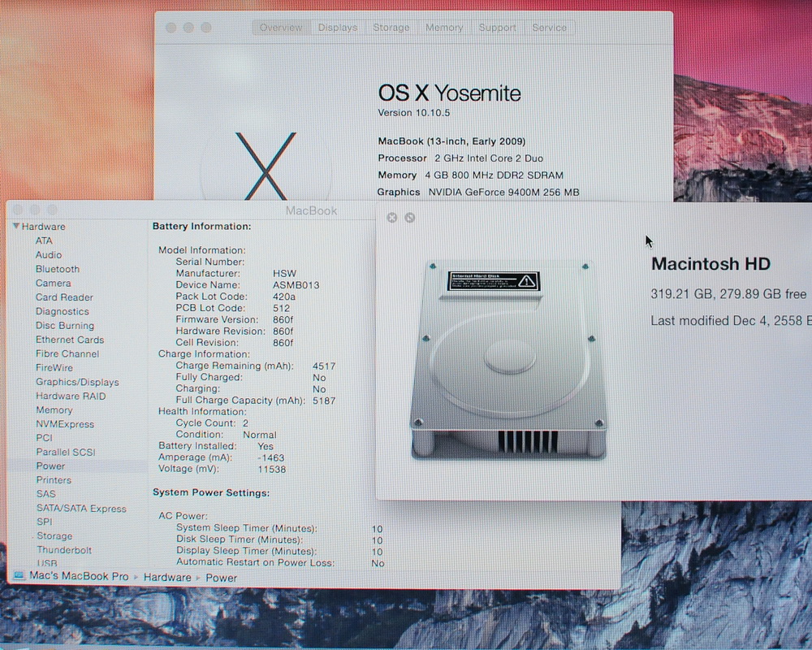Close the Macintosh HD preview panel

coord(392,218)
